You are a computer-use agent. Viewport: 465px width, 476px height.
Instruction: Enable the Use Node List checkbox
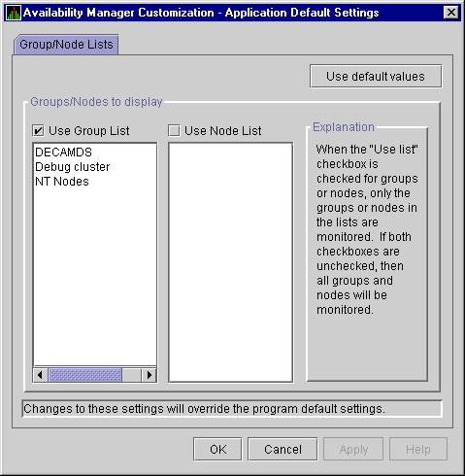point(174,131)
